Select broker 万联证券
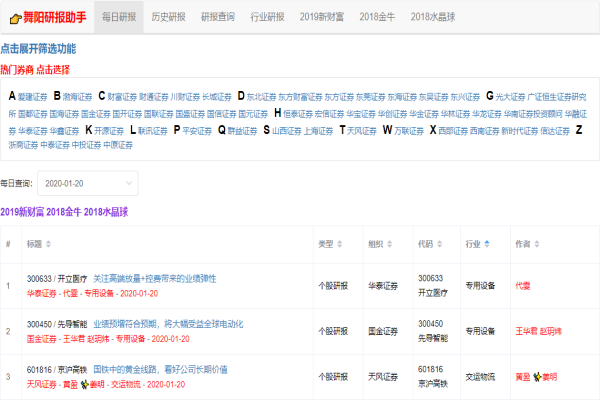The image size is (600, 400). (409, 131)
